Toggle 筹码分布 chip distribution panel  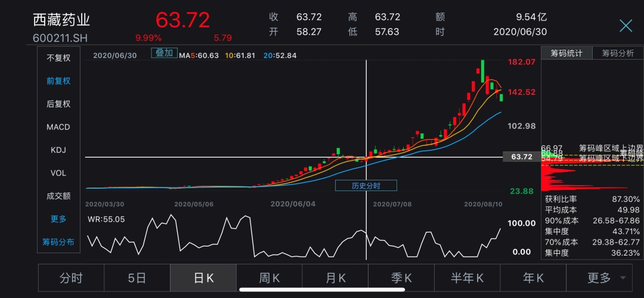click(x=58, y=242)
